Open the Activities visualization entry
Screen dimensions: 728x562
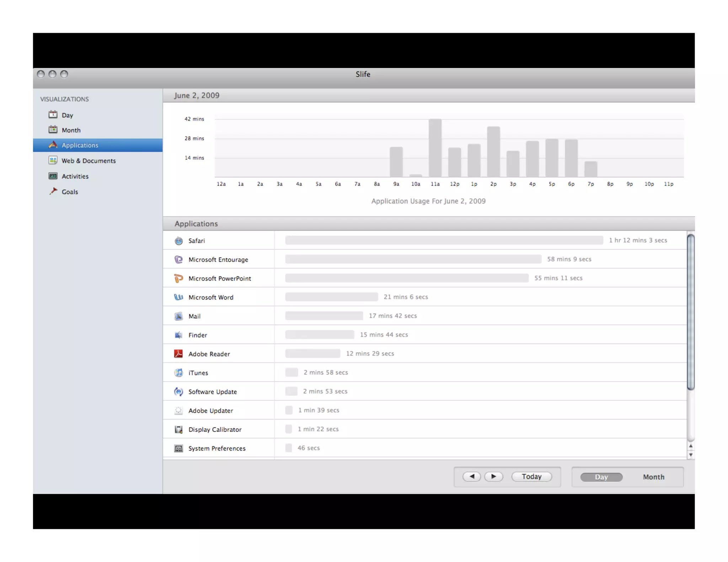(x=75, y=176)
